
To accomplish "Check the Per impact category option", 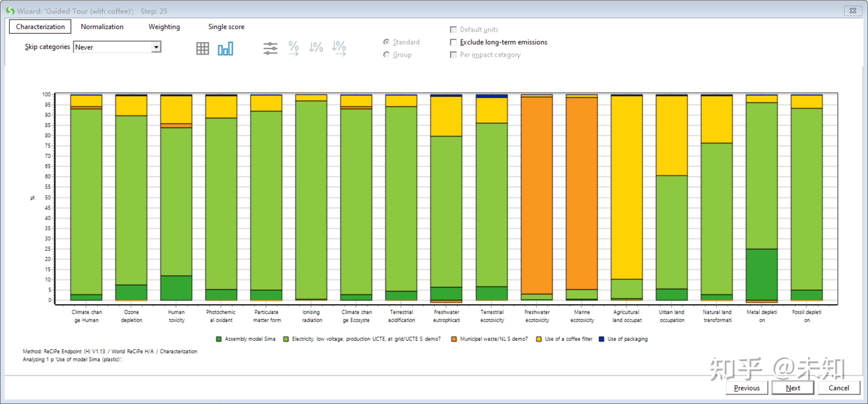I will [x=454, y=55].
